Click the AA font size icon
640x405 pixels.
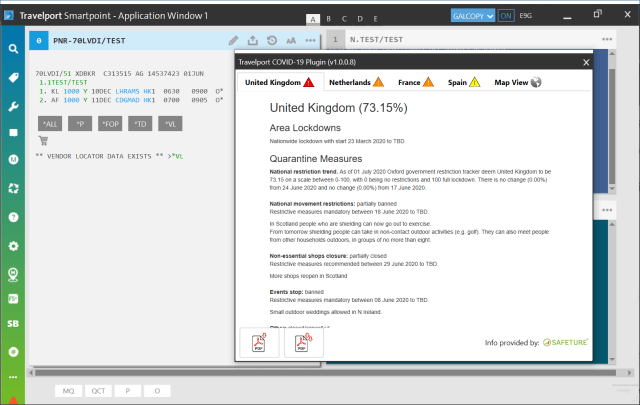291,40
